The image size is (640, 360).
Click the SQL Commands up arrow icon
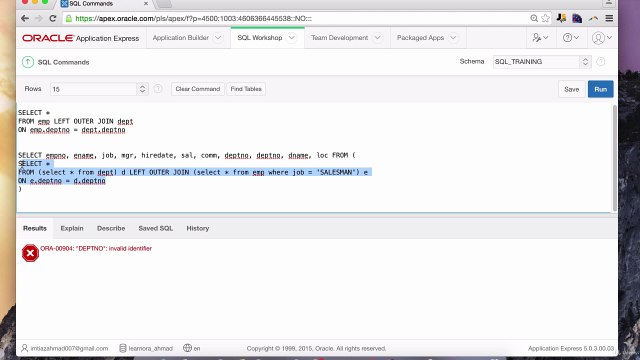click(x=28, y=62)
